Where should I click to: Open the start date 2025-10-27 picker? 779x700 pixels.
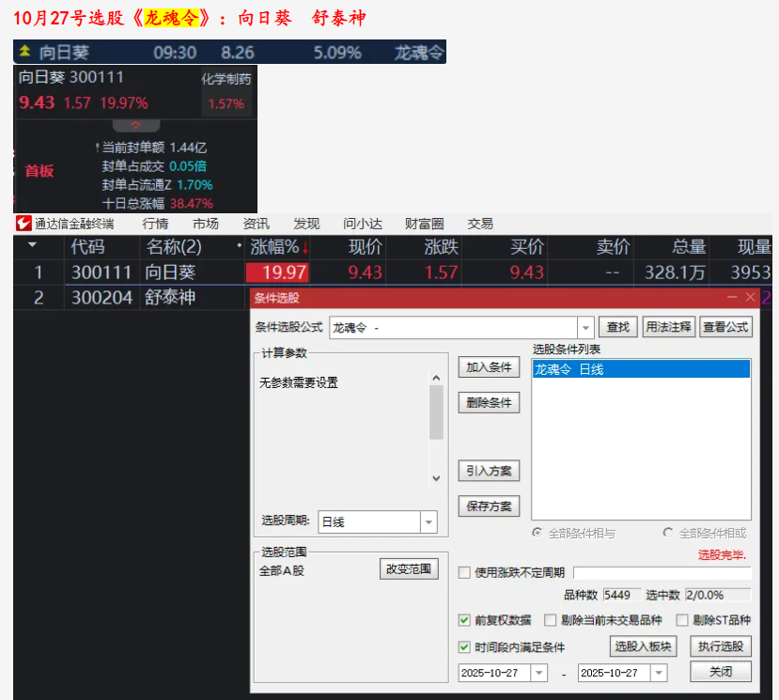pyautogui.click(x=538, y=673)
